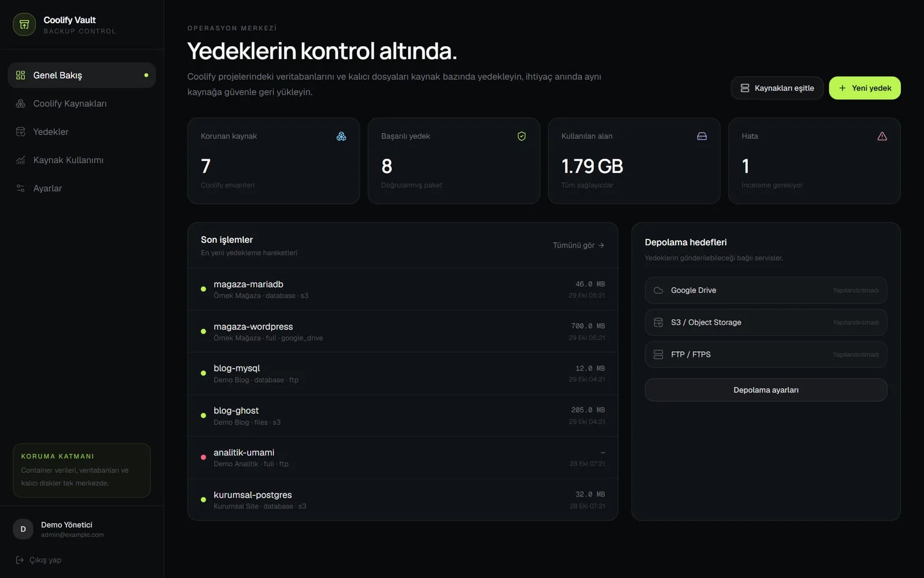Viewport: 924px width, 578px height.
Task: Click the Ayarlar sliders icon
Action: pos(20,188)
